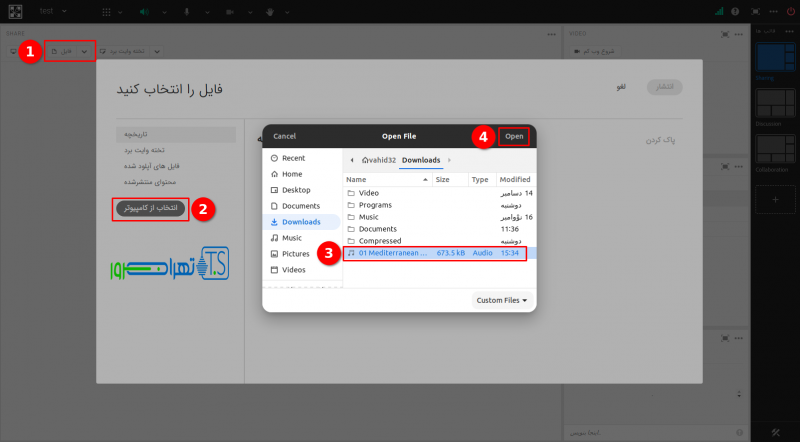Click the تخته وایت برد whiteboard button
This screenshot has height=442, width=800.
point(122,52)
